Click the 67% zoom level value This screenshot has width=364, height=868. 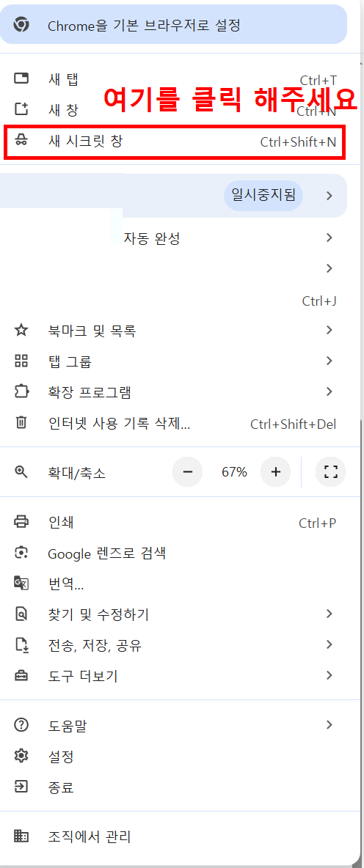coord(234,472)
